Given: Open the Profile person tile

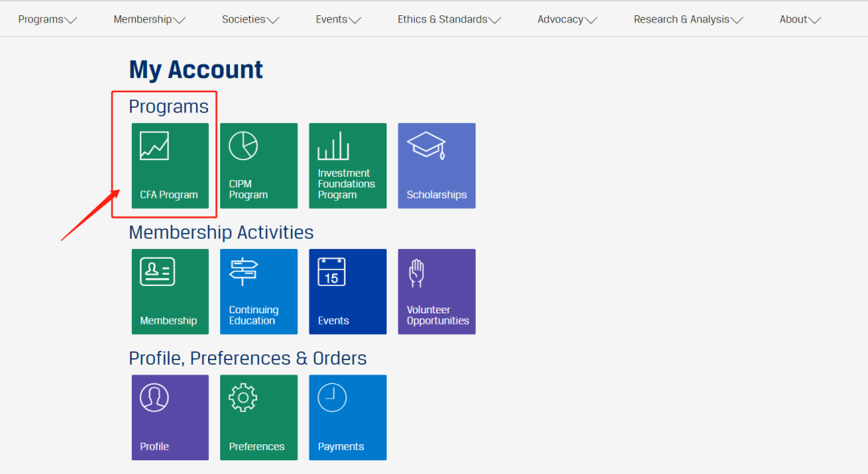Looking at the screenshot, I should tap(170, 417).
